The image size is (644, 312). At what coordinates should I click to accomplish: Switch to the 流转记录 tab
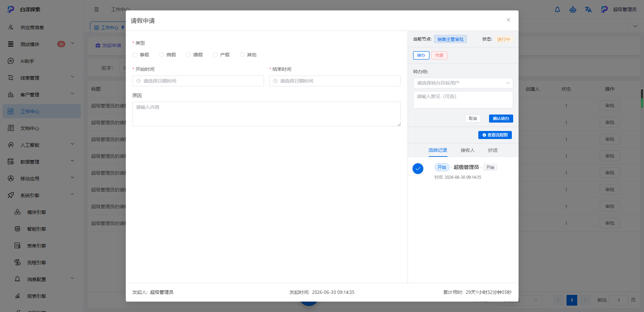click(x=438, y=150)
